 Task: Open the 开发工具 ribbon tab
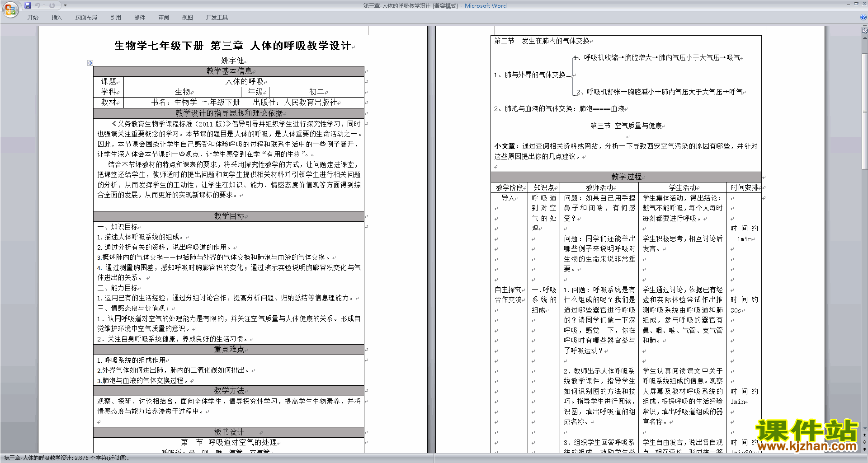pos(217,18)
